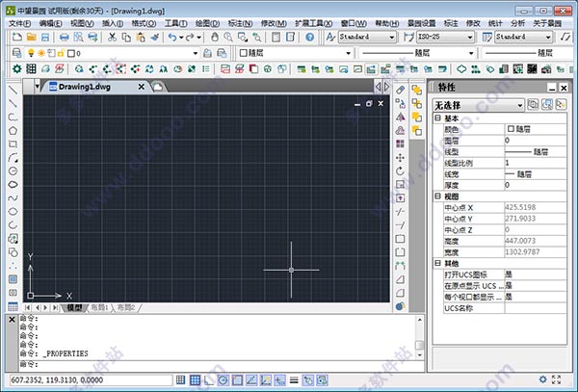The width and height of the screenshot is (578, 392).
Task: Click the fullscreen icon in status bar
Action: click(556, 379)
